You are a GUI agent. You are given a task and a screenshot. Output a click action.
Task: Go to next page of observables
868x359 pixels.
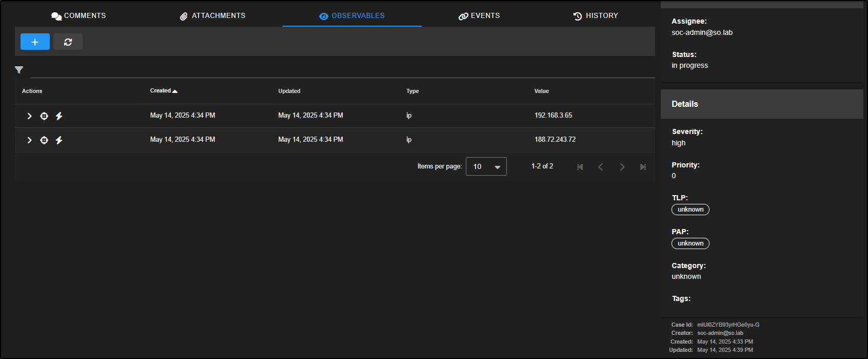pos(622,167)
